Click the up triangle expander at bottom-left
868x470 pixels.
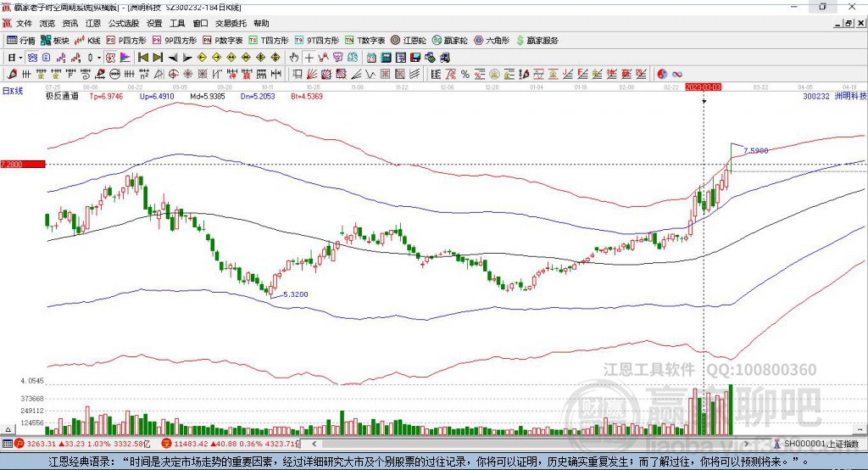coord(8,429)
